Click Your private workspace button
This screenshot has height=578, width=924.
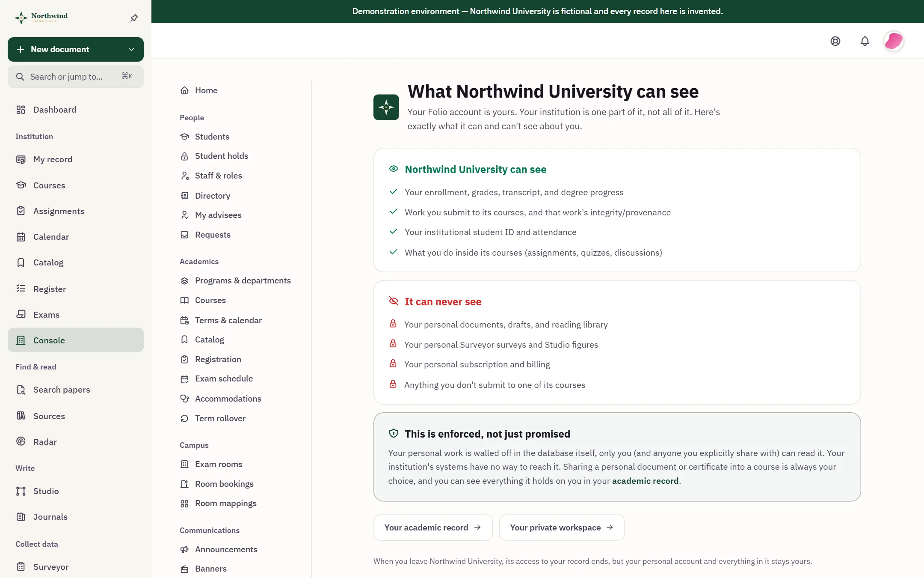(x=562, y=527)
